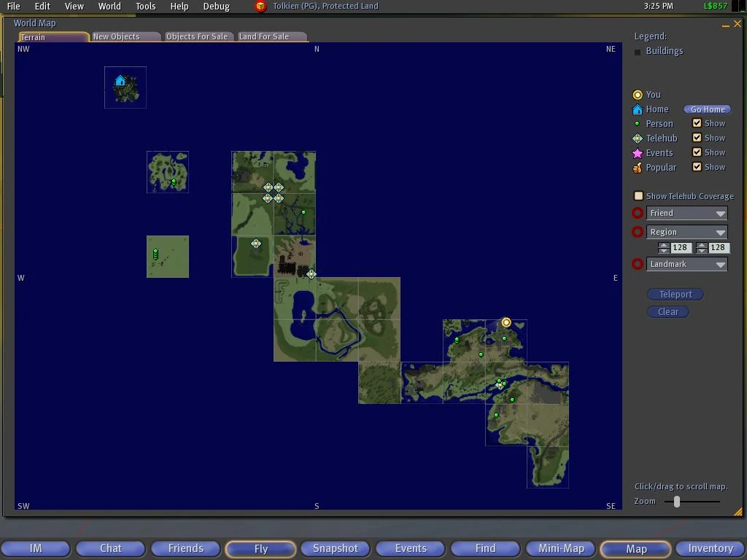Open the Landmark dropdown
The width and height of the screenshot is (747, 560).
(x=686, y=264)
